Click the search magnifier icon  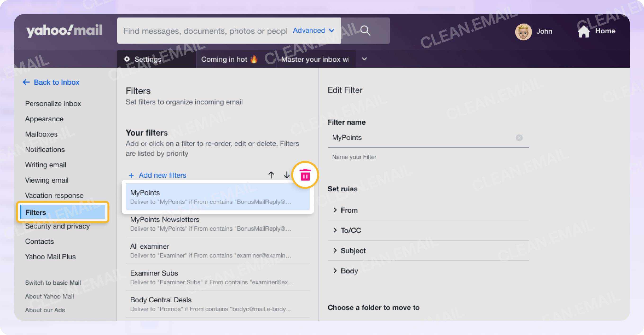[x=365, y=31]
